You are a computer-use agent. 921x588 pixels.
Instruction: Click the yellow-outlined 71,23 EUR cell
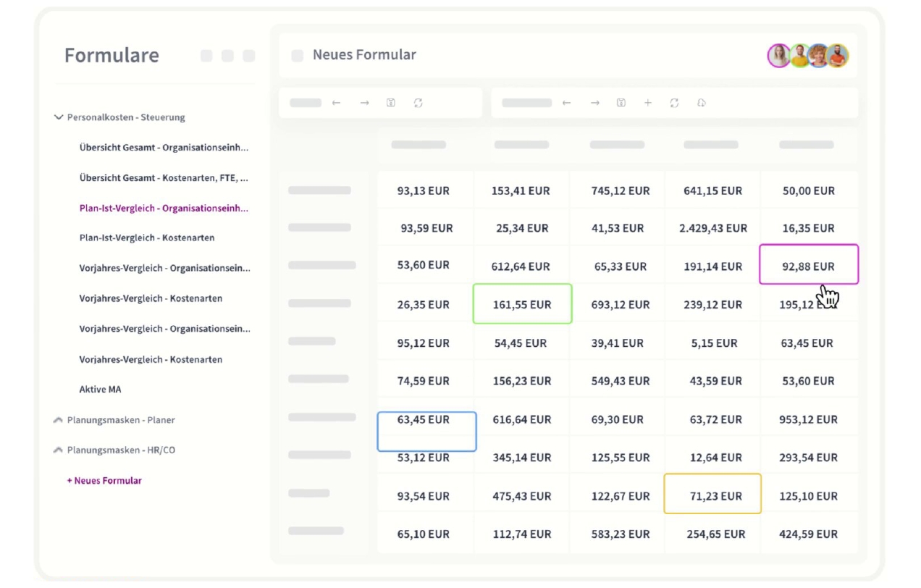[712, 495]
